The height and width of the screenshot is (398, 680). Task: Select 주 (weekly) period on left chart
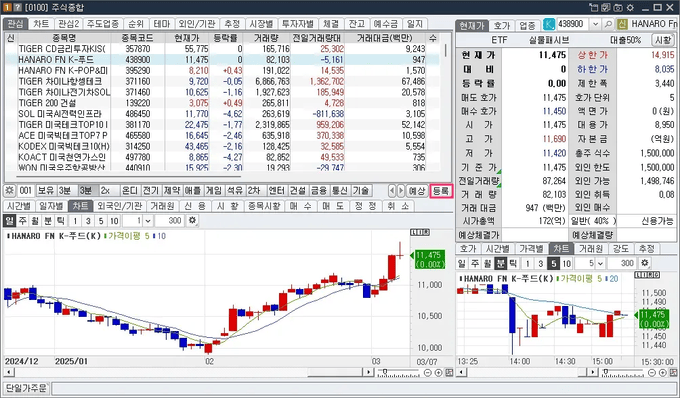[22, 221]
